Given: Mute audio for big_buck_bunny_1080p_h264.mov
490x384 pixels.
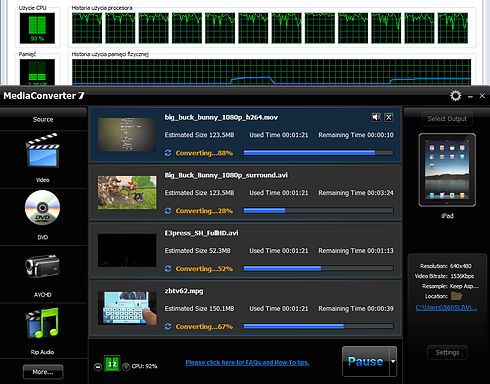Looking at the screenshot, I should (376, 117).
